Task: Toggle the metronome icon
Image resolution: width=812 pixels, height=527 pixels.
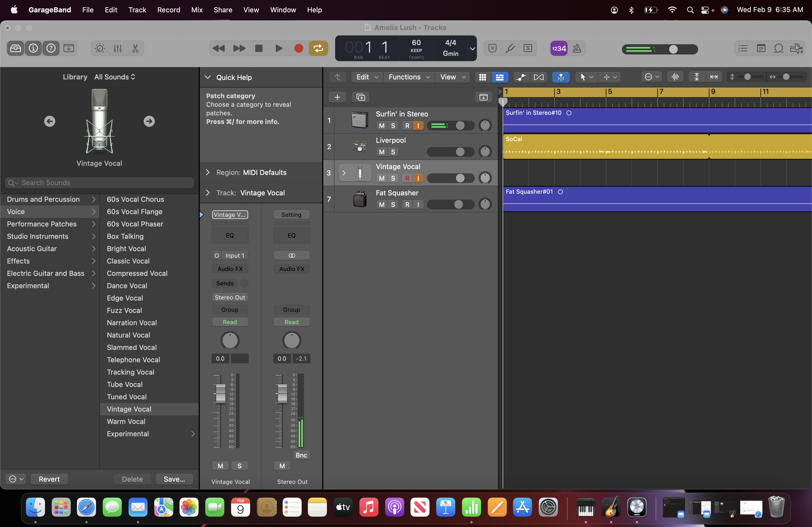Action: pos(577,48)
